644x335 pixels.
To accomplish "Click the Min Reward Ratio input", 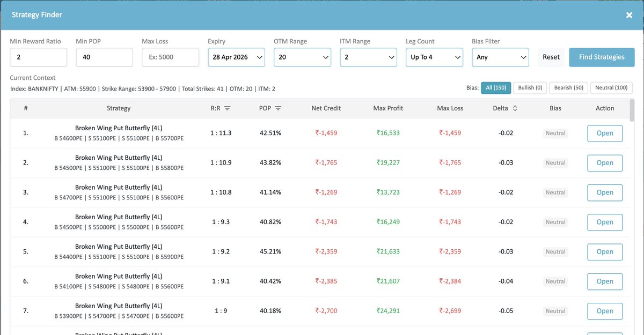I will (x=38, y=57).
